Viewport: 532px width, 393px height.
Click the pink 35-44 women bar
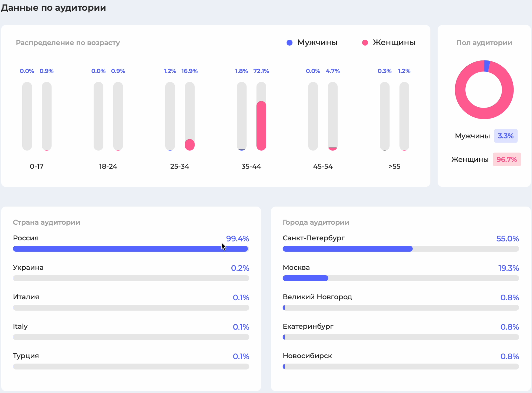pos(261,126)
